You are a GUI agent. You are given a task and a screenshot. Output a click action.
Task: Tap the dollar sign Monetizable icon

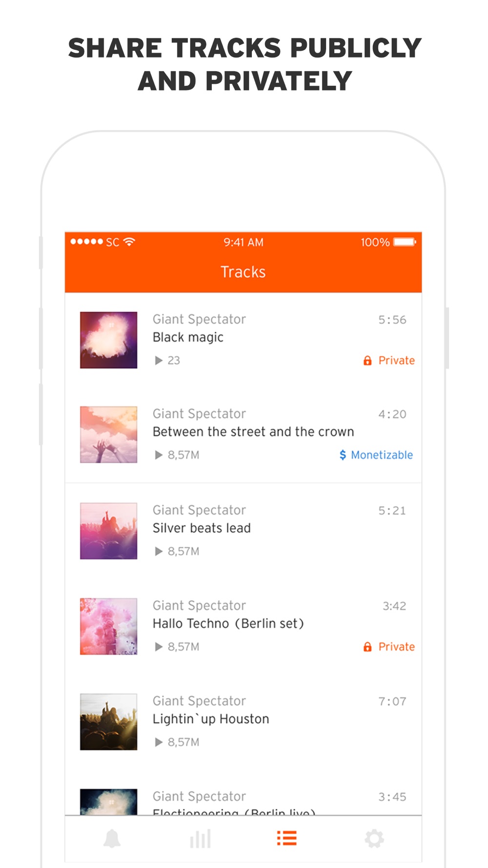tap(343, 455)
